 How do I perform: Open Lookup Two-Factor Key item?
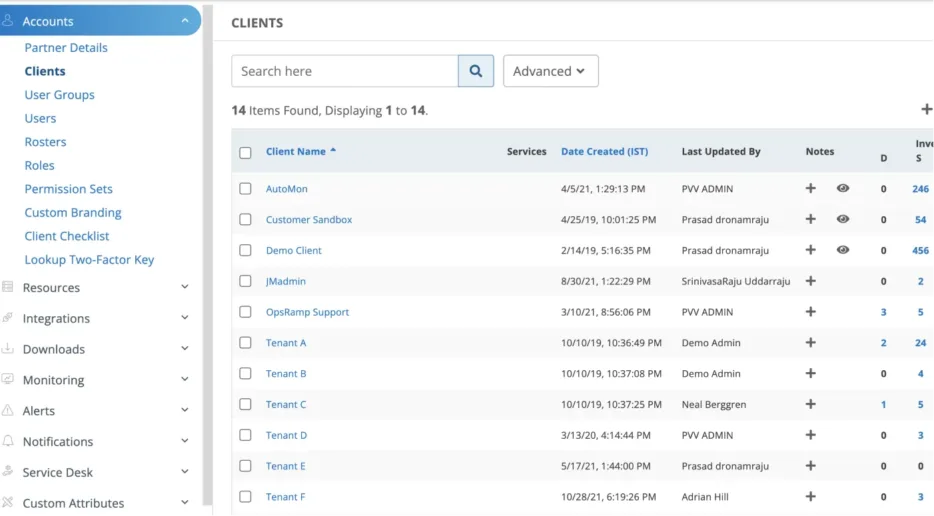(x=89, y=260)
